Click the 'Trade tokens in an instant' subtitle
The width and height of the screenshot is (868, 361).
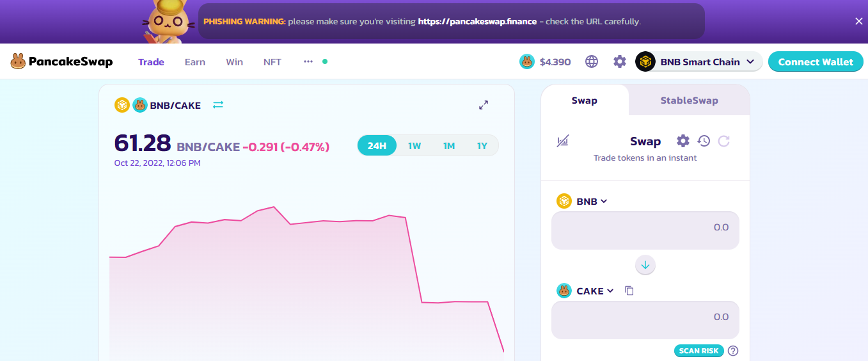(x=645, y=158)
